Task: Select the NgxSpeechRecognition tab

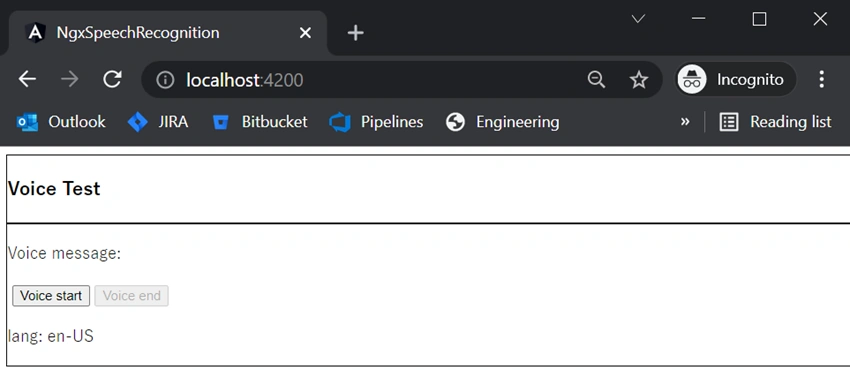Action: (167, 33)
